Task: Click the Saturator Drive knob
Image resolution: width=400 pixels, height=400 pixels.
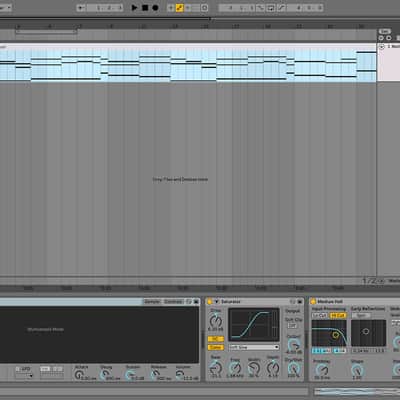Action: (216, 321)
